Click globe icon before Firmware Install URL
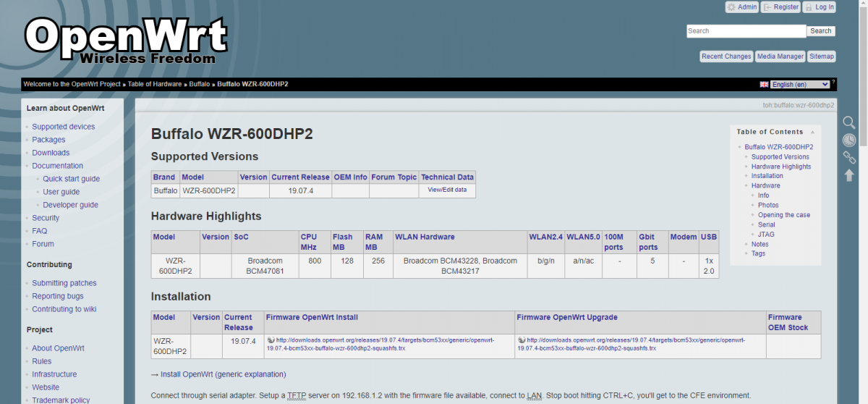868x404 pixels. pyautogui.click(x=271, y=340)
